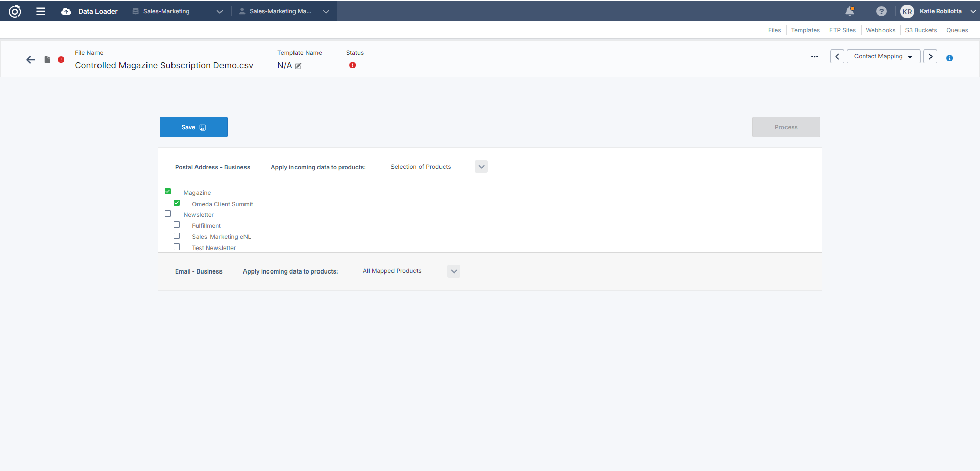Click the edit Template Name pencil icon
Screen dimensions: 980x471
click(x=298, y=66)
